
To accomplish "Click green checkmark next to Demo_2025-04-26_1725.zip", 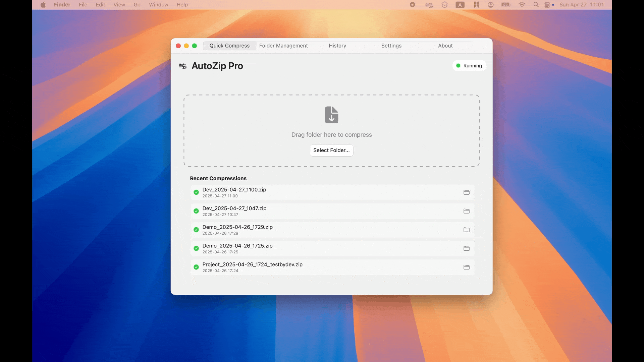I will [x=196, y=249].
